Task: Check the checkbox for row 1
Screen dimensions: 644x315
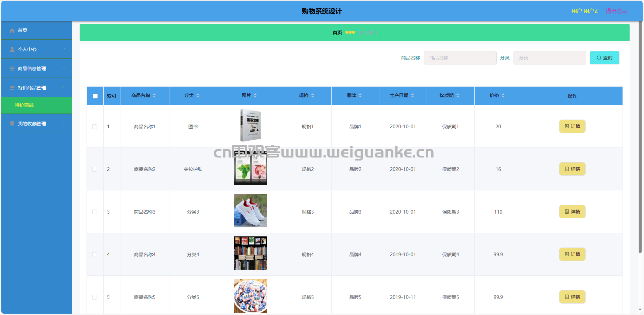Action: pos(95,127)
